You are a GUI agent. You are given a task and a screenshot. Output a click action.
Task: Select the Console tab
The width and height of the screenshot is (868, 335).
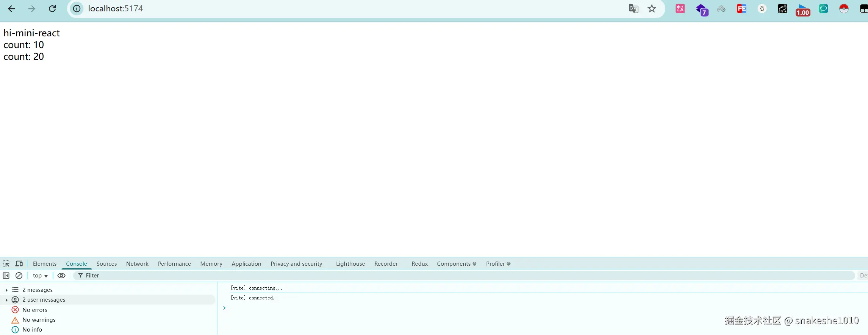[77, 264]
